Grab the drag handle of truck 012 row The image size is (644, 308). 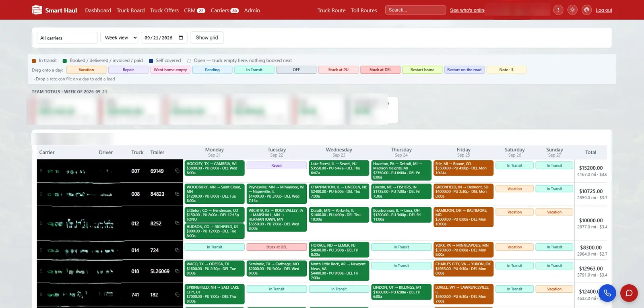pos(41,223)
